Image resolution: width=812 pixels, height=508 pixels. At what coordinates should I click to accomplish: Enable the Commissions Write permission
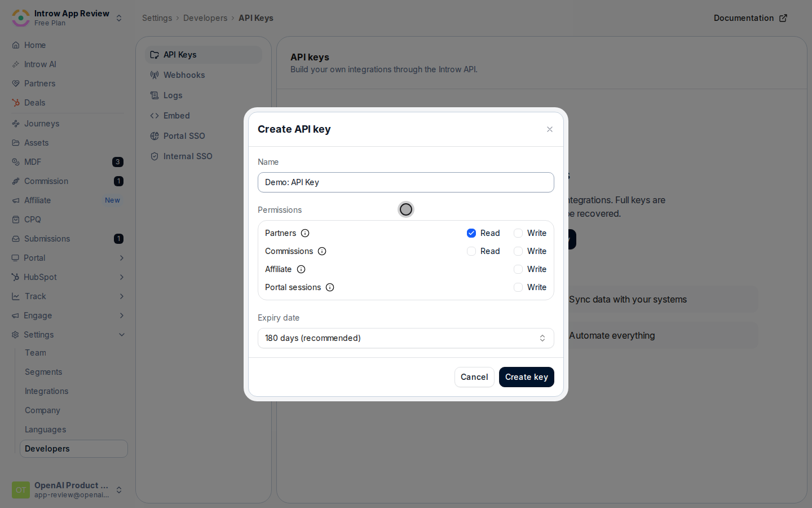518,251
